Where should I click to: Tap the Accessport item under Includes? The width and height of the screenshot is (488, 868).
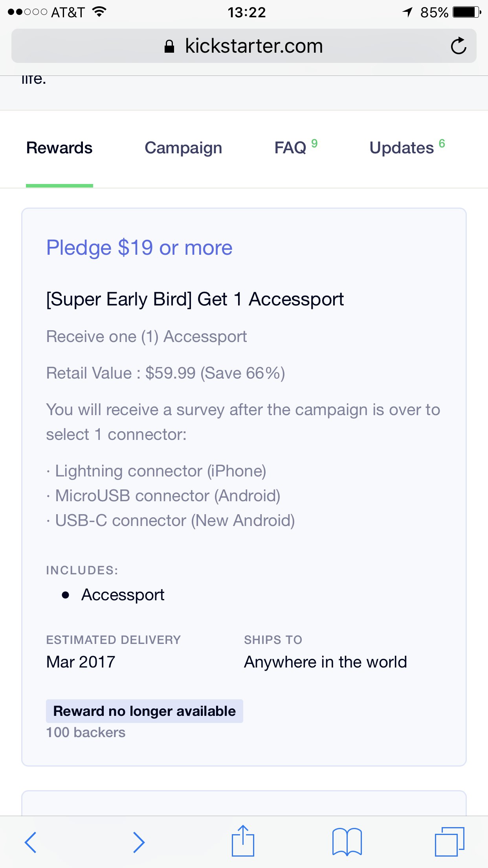click(123, 595)
